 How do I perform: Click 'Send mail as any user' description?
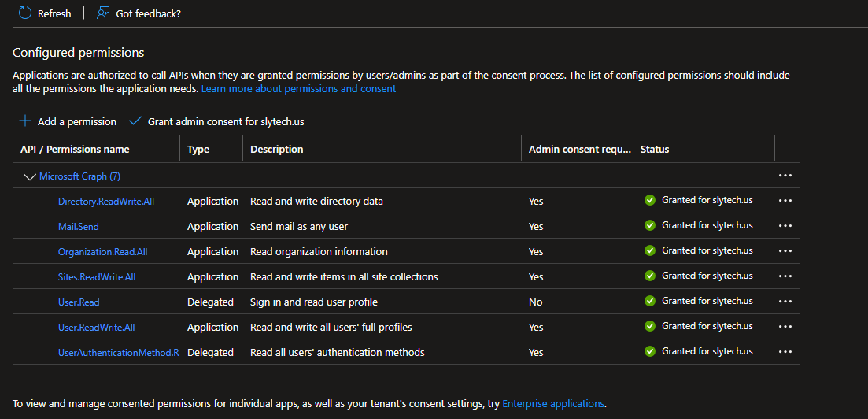coord(299,226)
